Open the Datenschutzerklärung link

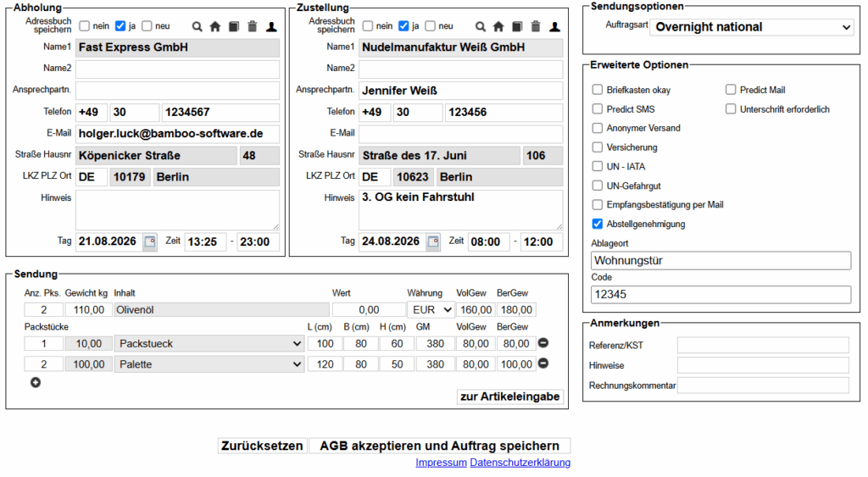(520, 463)
